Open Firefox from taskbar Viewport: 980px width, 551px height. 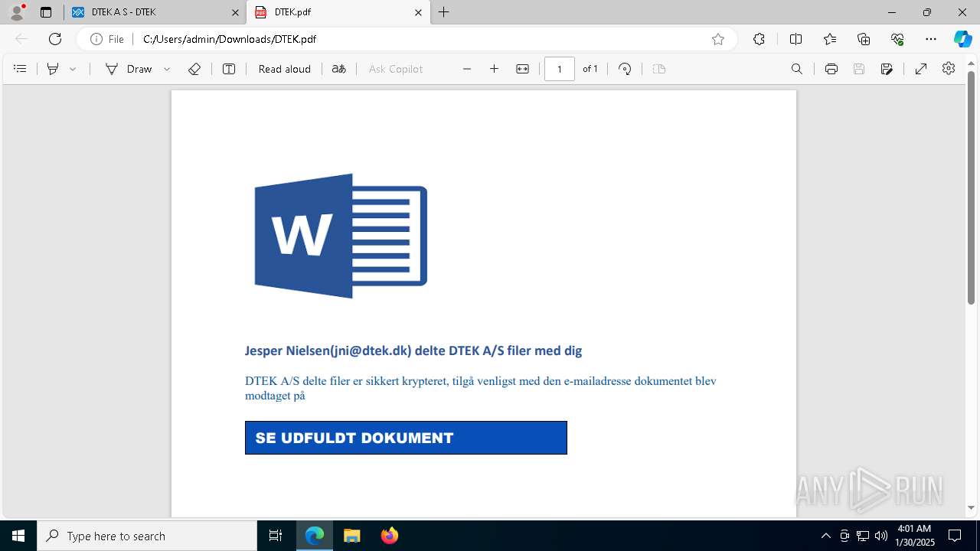click(389, 536)
